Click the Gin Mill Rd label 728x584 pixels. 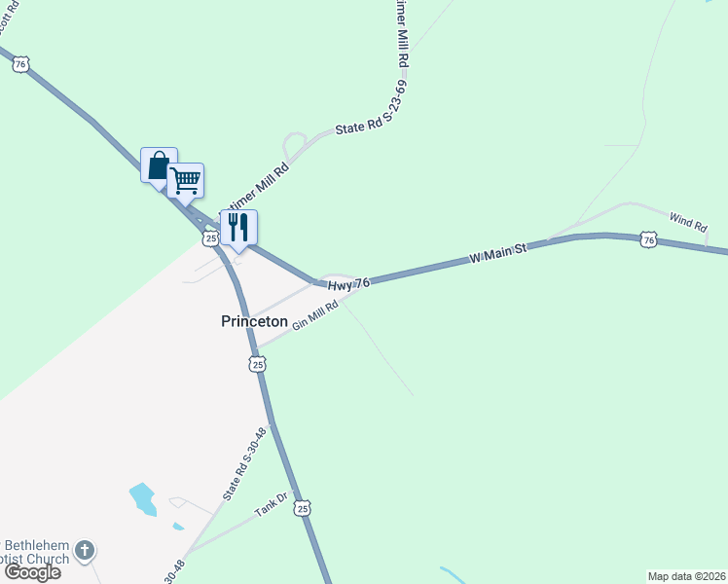(x=314, y=315)
